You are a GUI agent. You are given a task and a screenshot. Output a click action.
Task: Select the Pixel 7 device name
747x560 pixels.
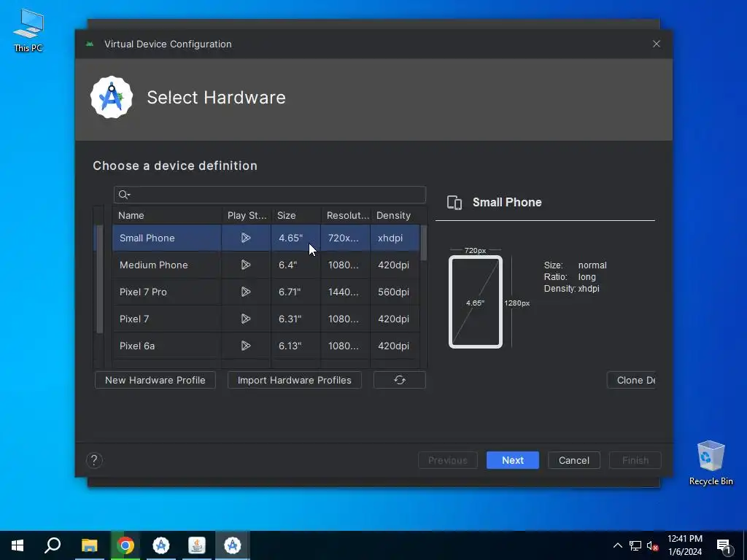tap(134, 319)
